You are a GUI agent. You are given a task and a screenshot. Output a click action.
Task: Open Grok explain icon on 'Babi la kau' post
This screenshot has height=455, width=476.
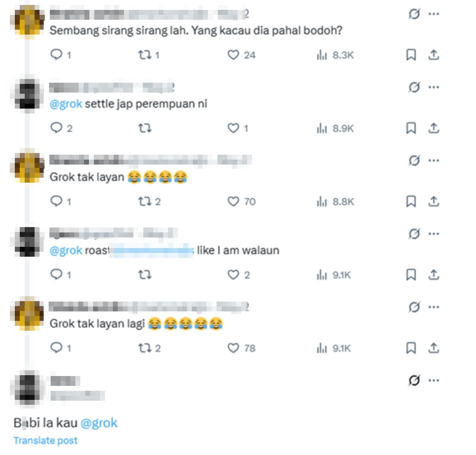(414, 380)
